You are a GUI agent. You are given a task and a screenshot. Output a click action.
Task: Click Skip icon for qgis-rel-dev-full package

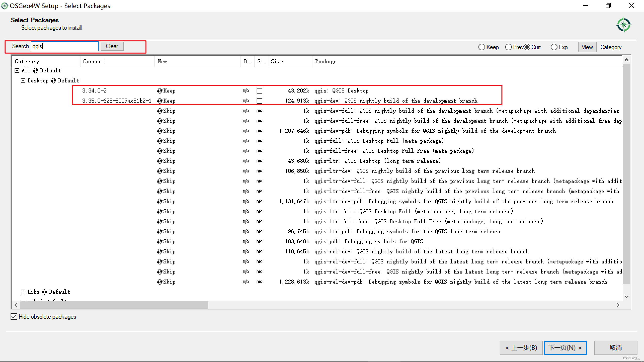coord(159,262)
